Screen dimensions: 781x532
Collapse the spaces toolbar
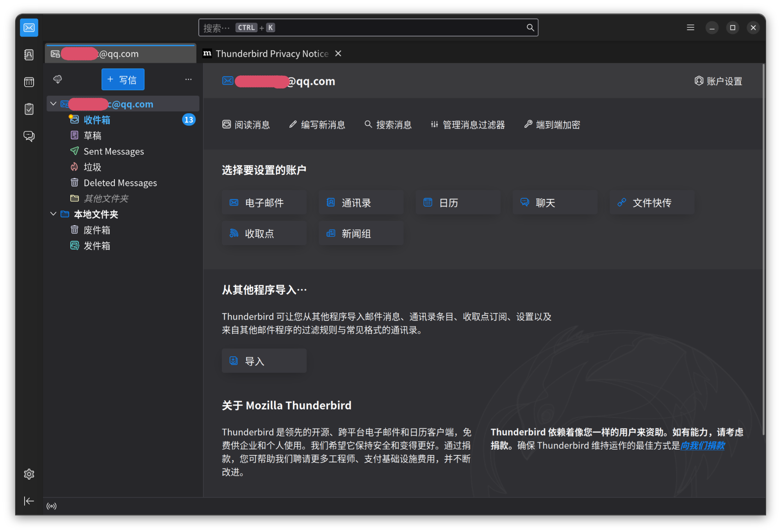29,501
